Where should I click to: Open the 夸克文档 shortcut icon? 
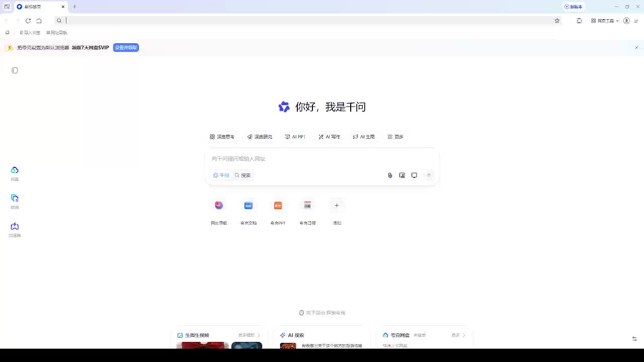pyautogui.click(x=249, y=206)
